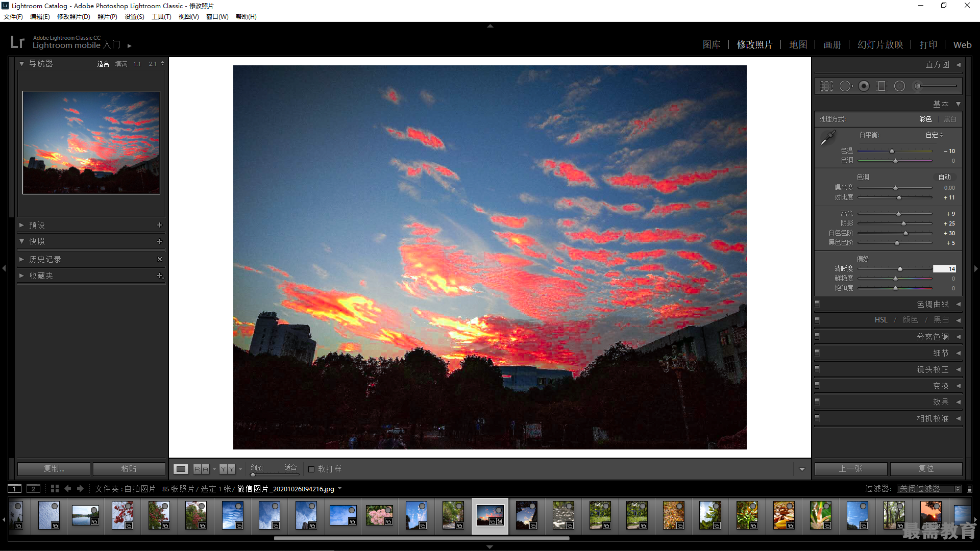Image resolution: width=980 pixels, height=551 pixels.
Task: Hide the top module picker panel arrow
Action: pyautogui.click(x=490, y=26)
